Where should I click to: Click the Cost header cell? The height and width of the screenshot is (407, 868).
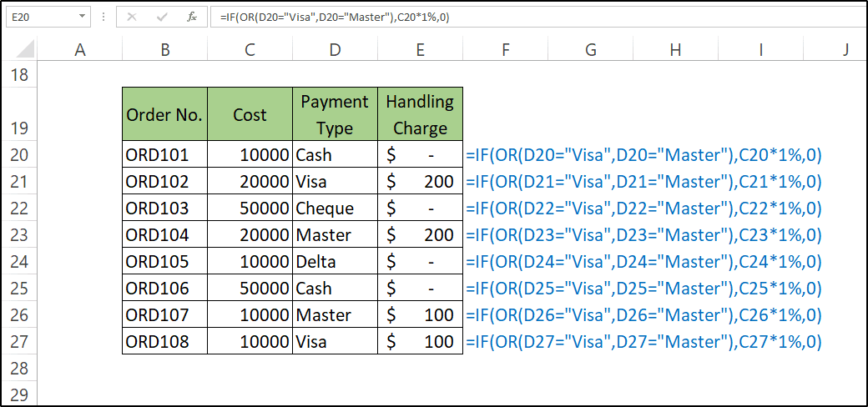pos(250,114)
